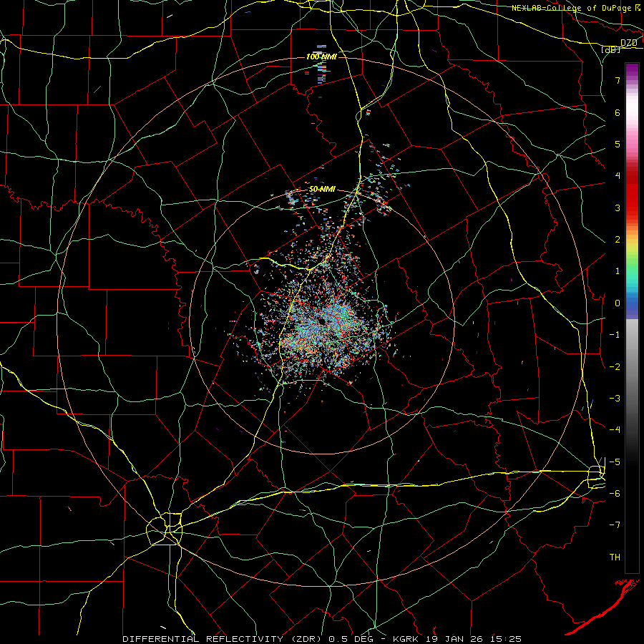This screenshot has width=644, height=644.
Task: Click the scale value -2 label
Action: click(615, 367)
